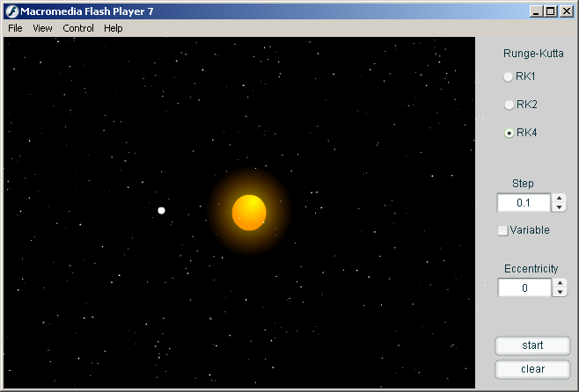Increase Eccentricity with the up arrow
The height and width of the screenshot is (392, 579).
[560, 283]
